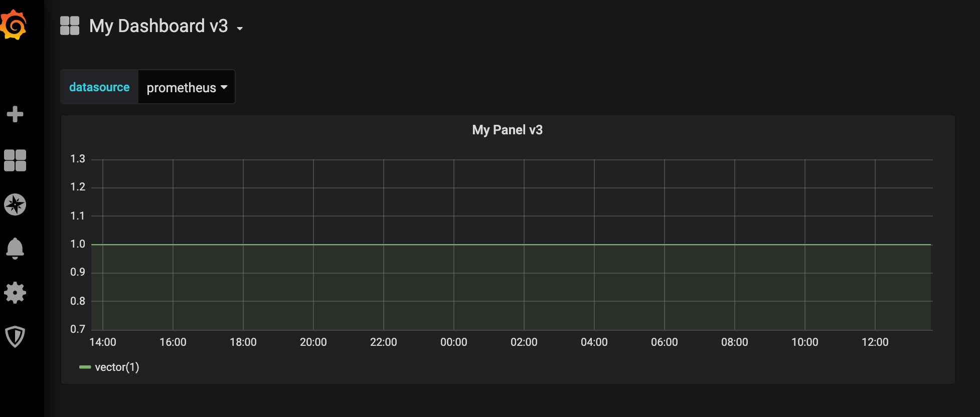
Task: Open the My Panel v3 title menu
Action: click(507, 130)
